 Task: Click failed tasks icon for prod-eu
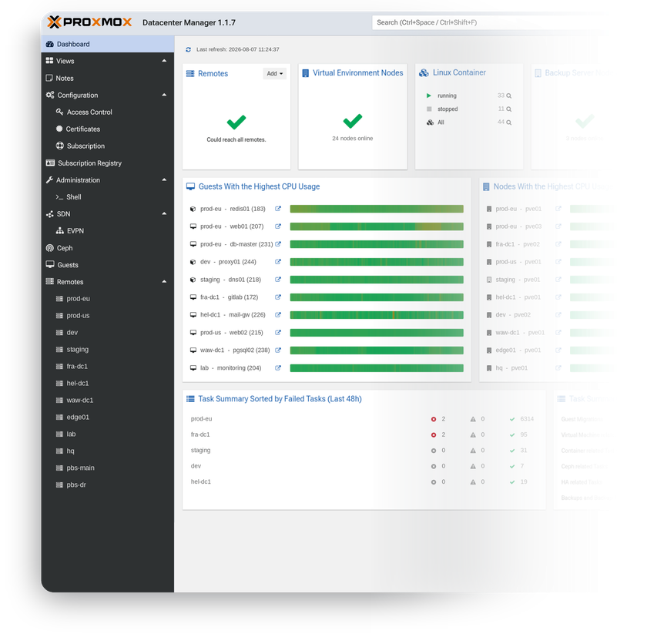tap(434, 419)
